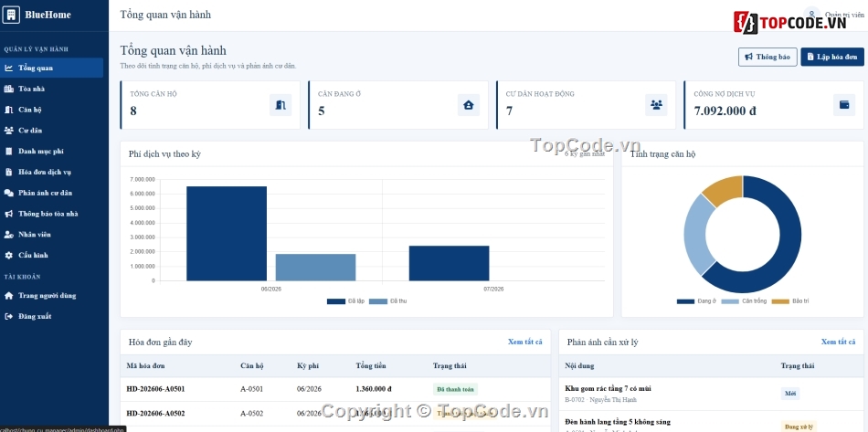The height and width of the screenshot is (432, 868).
Task: Click the light blue Căn trống donut segment
Action: click(696, 235)
